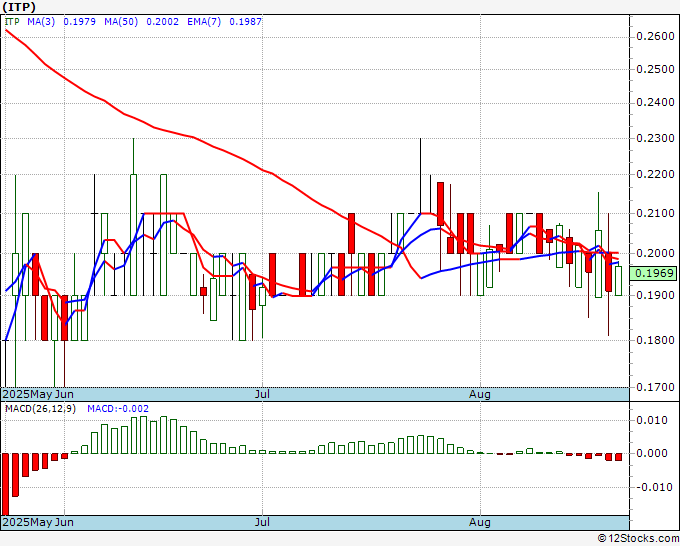Click the 0.1700 price axis label

click(x=655, y=387)
